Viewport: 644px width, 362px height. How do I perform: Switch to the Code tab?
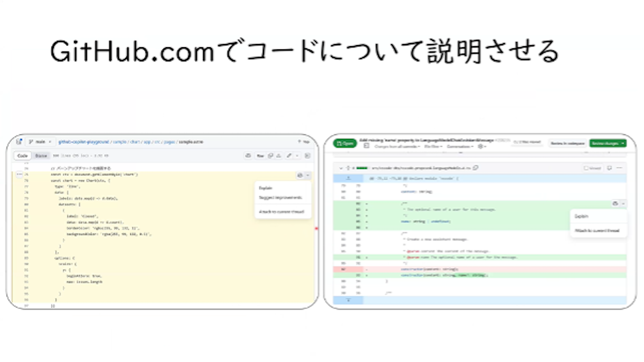pyautogui.click(x=23, y=156)
